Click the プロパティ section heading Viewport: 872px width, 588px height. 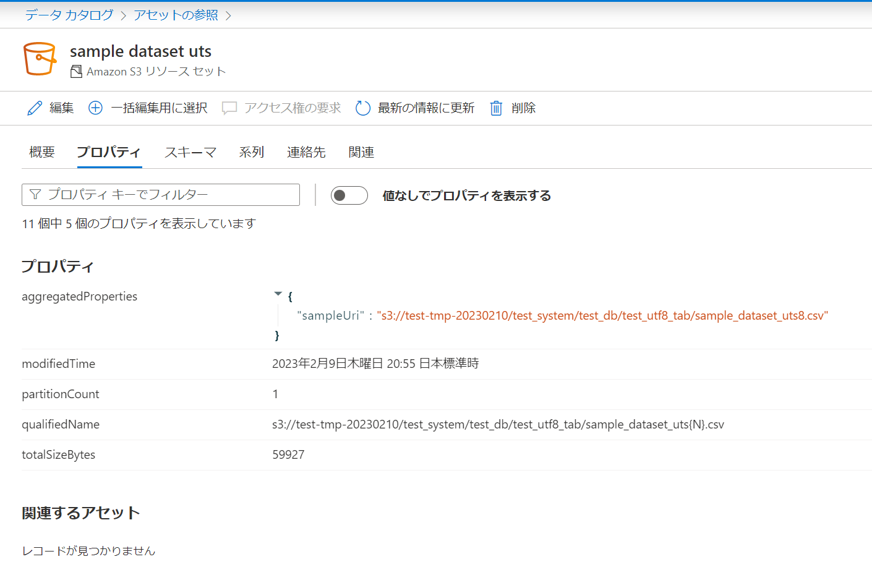tap(57, 266)
